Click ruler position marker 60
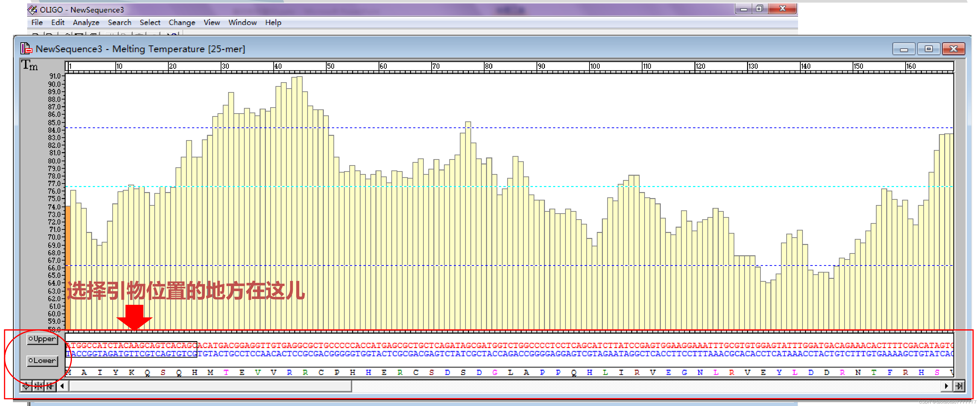The height and width of the screenshot is (406, 980). click(383, 66)
